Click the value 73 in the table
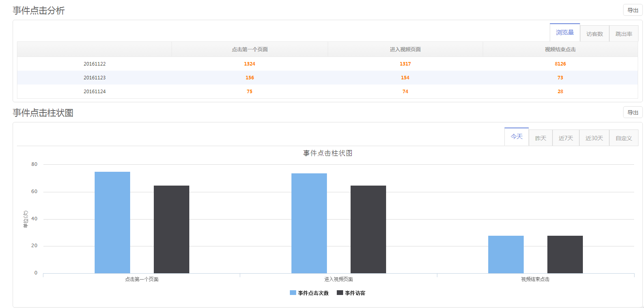The image size is (644, 308). pyautogui.click(x=560, y=78)
